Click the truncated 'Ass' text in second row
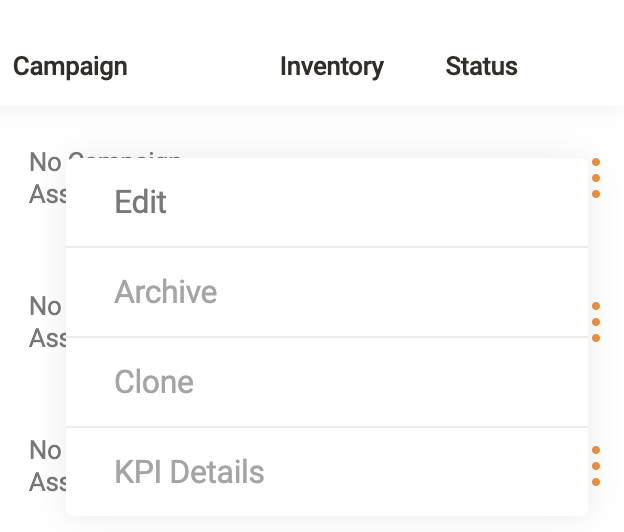 coord(47,338)
